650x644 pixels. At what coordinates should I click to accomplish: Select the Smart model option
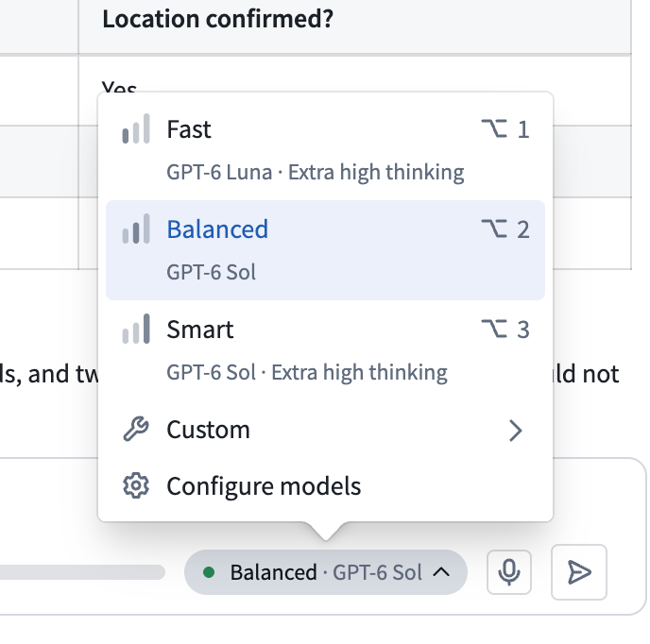[x=325, y=350]
